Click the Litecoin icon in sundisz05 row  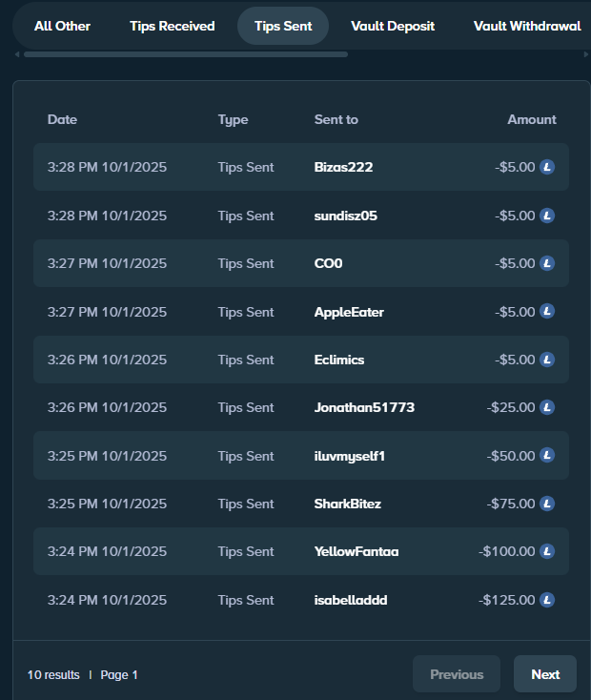coord(547,216)
